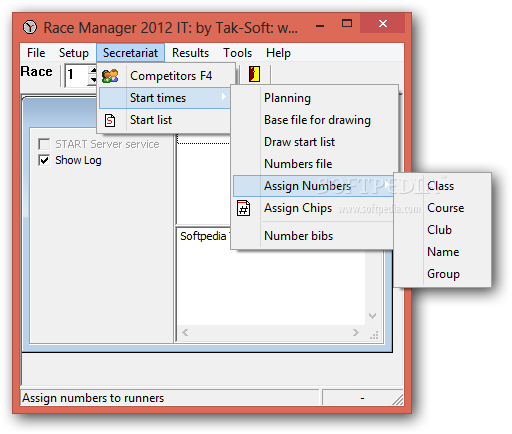Minimize the Race Manager window
The height and width of the screenshot is (434, 512).
320,26
